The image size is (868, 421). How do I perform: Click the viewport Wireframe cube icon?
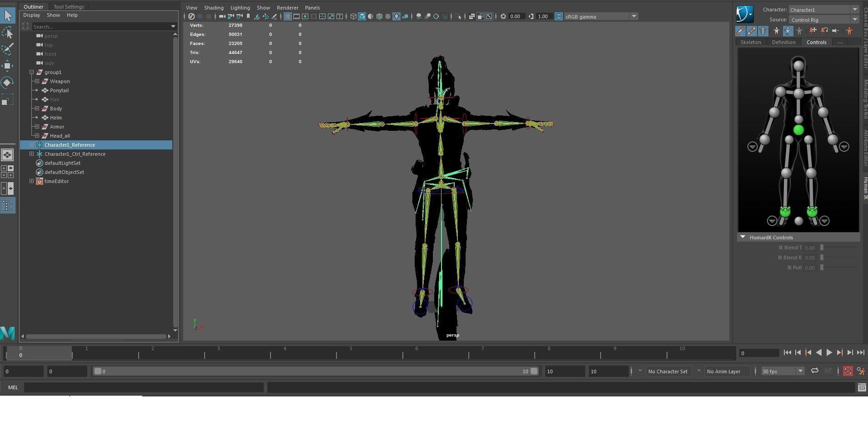[353, 16]
